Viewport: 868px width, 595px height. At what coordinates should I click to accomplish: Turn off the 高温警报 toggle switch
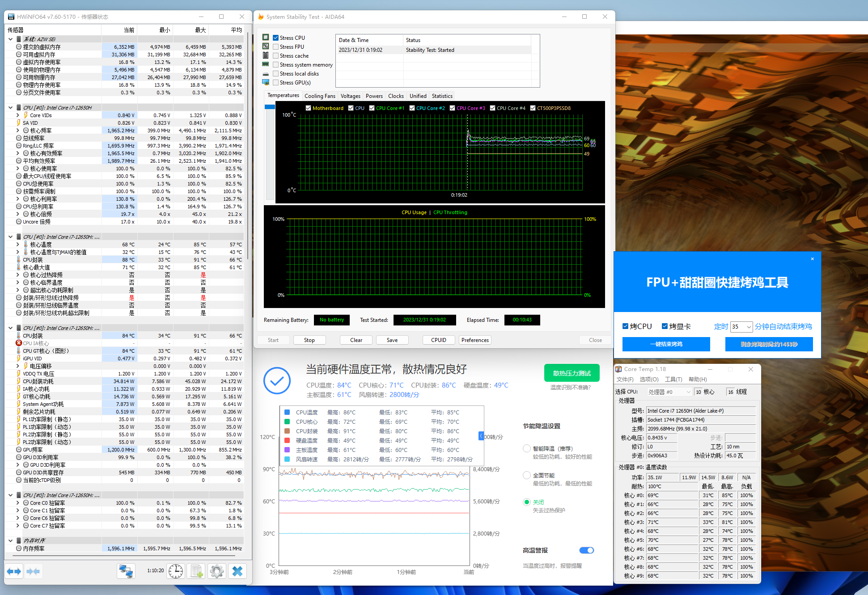[586, 550]
